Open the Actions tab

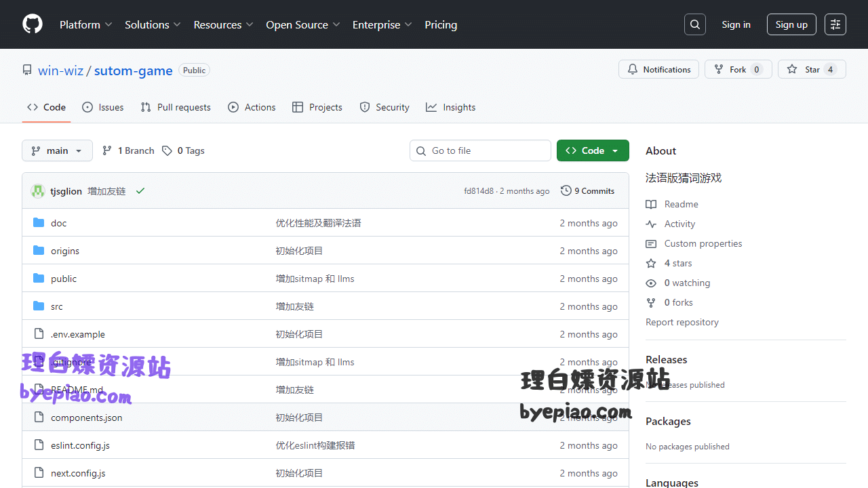pyautogui.click(x=252, y=107)
